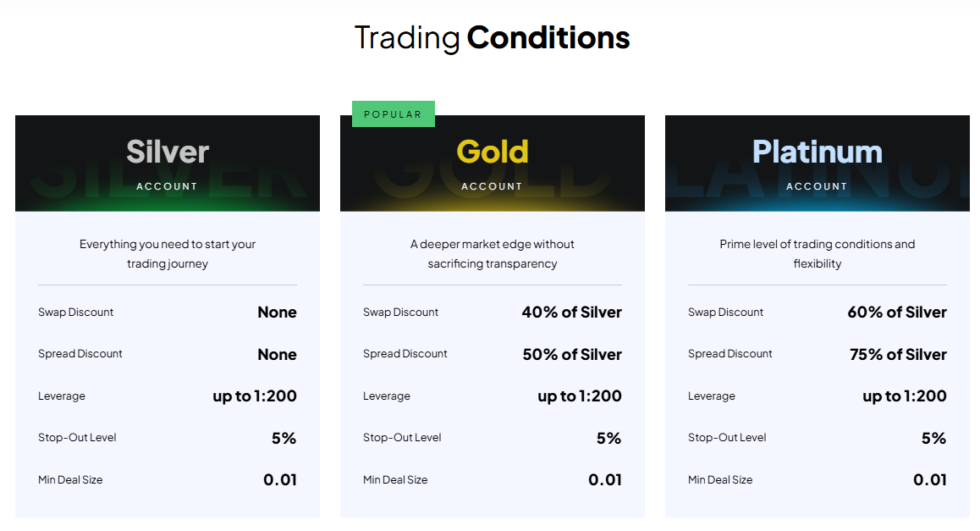Click Gold's Stop-Out Level 5% value
Image resolution: width=980 pixels, height=531 pixels.
pyautogui.click(x=608, y=438)
